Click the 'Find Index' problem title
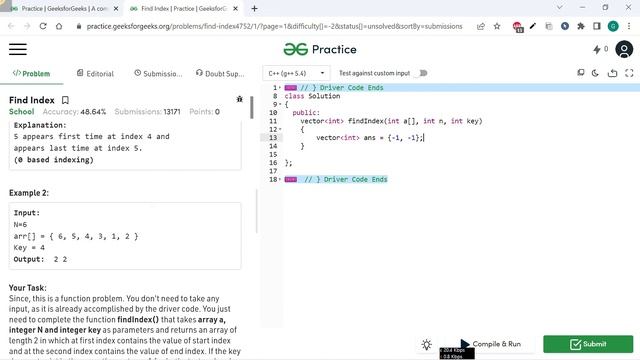Screen dimensions: 640x360 (32, 100)
